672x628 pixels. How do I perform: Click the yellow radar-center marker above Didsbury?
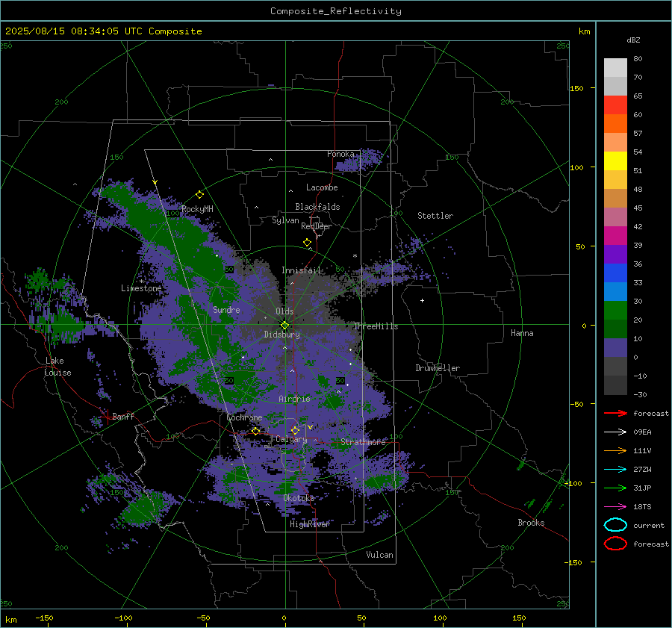click(284, 325)
